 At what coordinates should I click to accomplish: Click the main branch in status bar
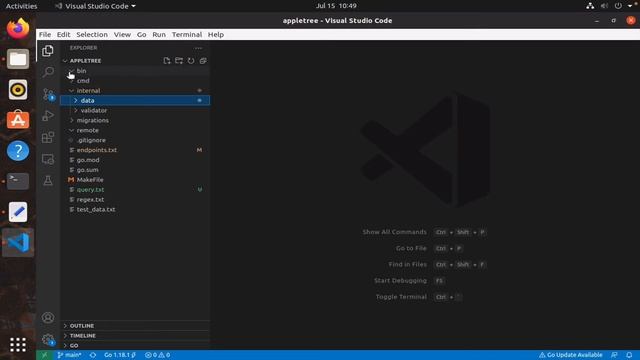tap(69, 355)
